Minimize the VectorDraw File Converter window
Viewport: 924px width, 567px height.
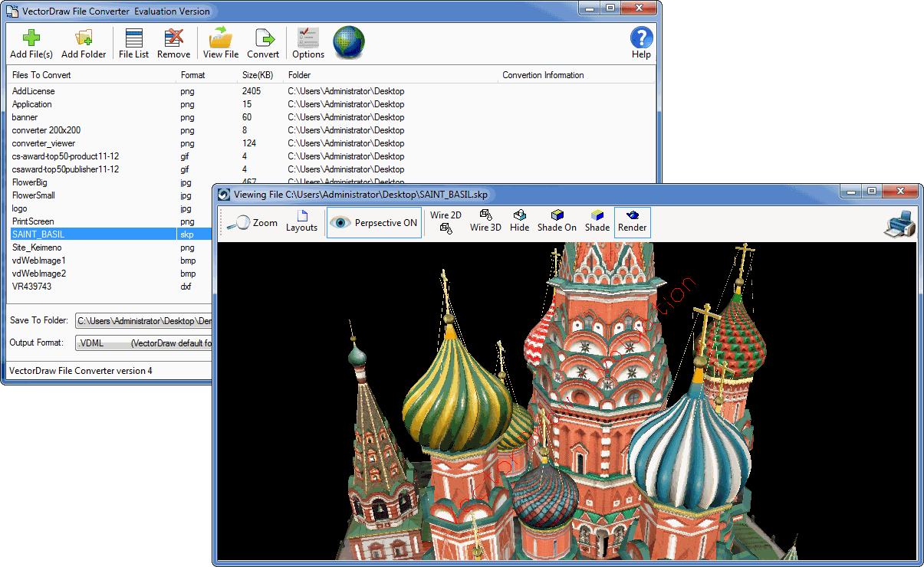click(x=590, y=8)
